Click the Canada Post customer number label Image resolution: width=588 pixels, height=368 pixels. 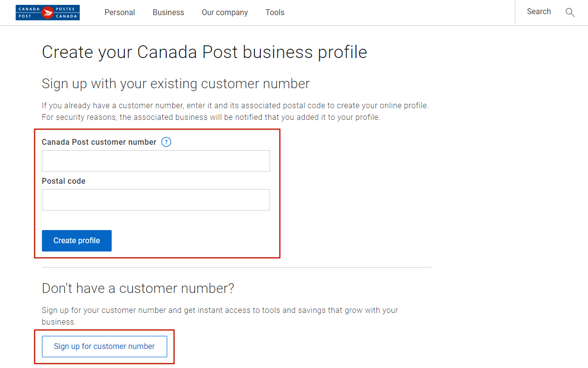click(99, 142)
